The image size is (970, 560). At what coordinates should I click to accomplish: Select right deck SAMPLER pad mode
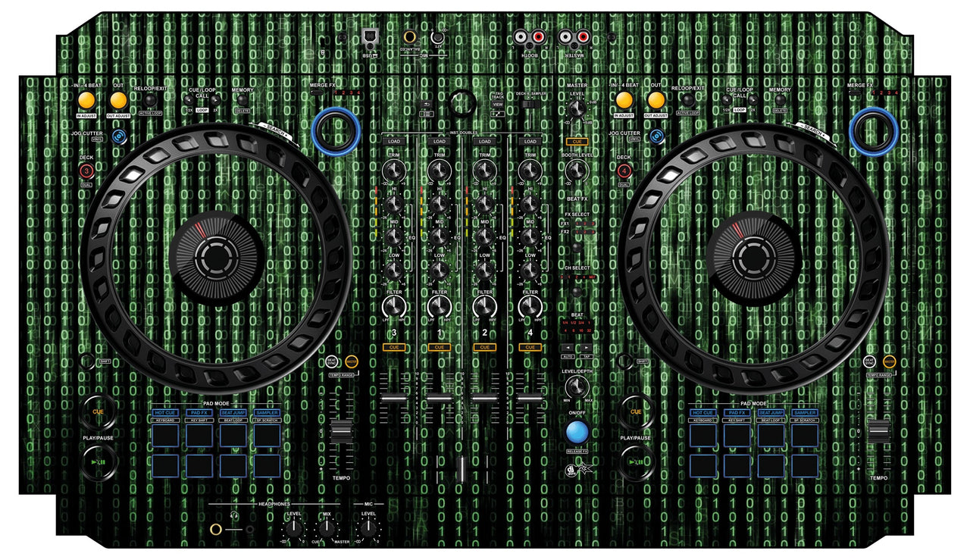pos(805,413)
